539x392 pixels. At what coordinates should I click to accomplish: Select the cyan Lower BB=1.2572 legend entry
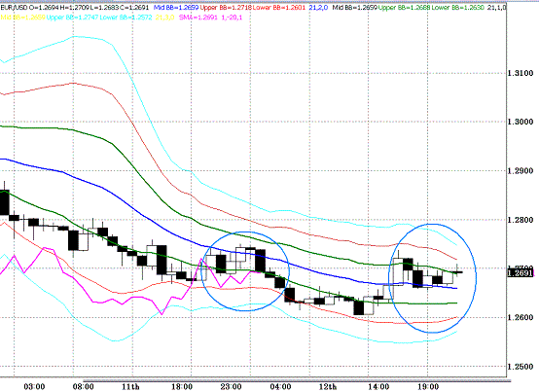[126, 18]
